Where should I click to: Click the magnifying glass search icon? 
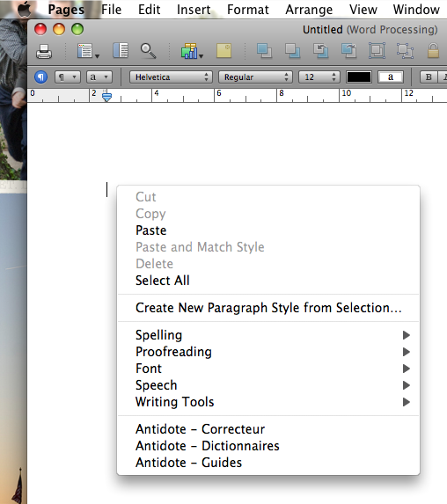click(x=148, y=51)
